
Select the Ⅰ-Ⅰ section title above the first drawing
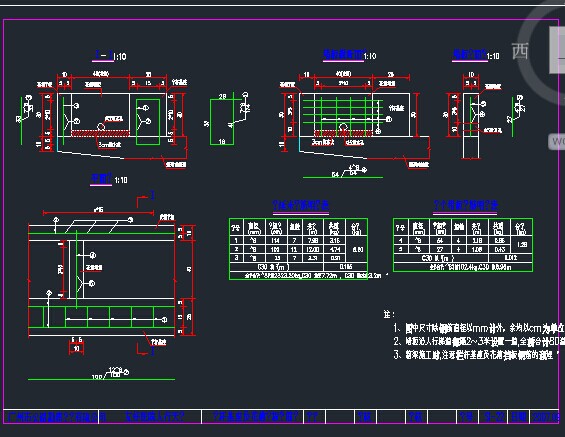click(x=103, y=55)
